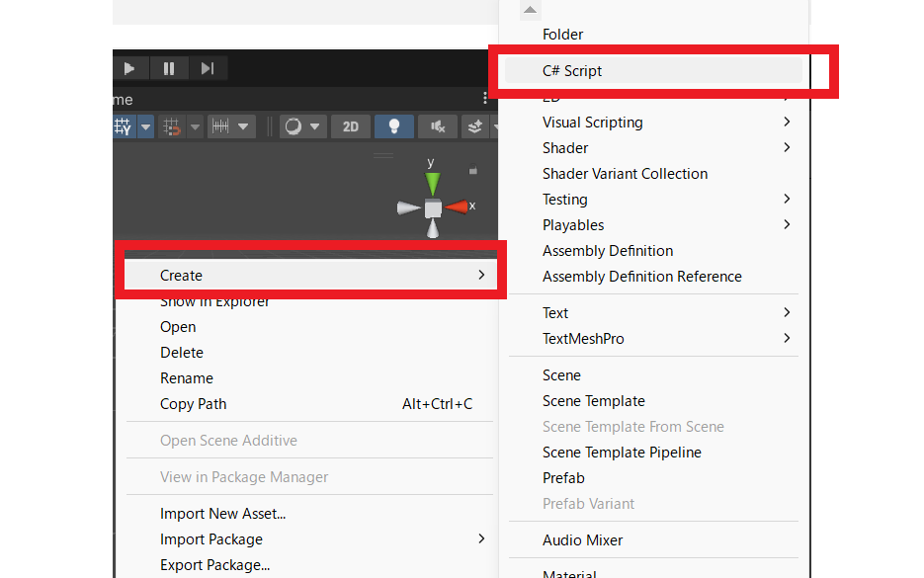Toggle 2D view mode

(351, 126)
